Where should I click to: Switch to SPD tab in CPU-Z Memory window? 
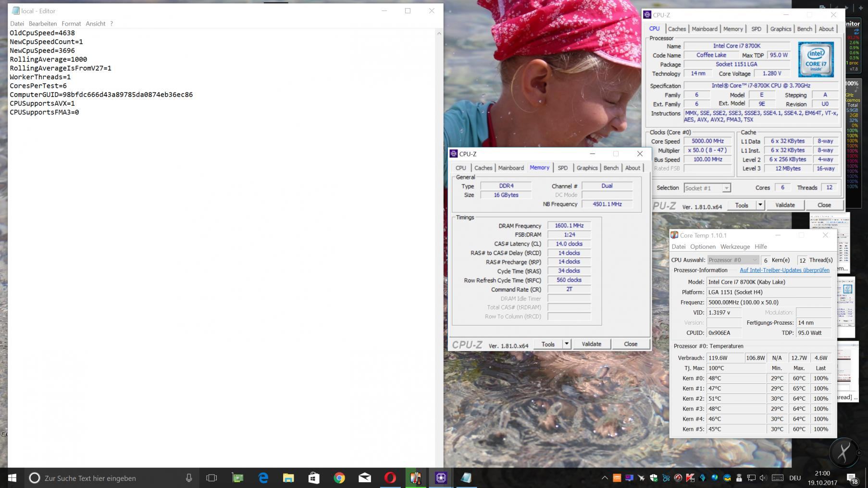[x=563, y=168]
